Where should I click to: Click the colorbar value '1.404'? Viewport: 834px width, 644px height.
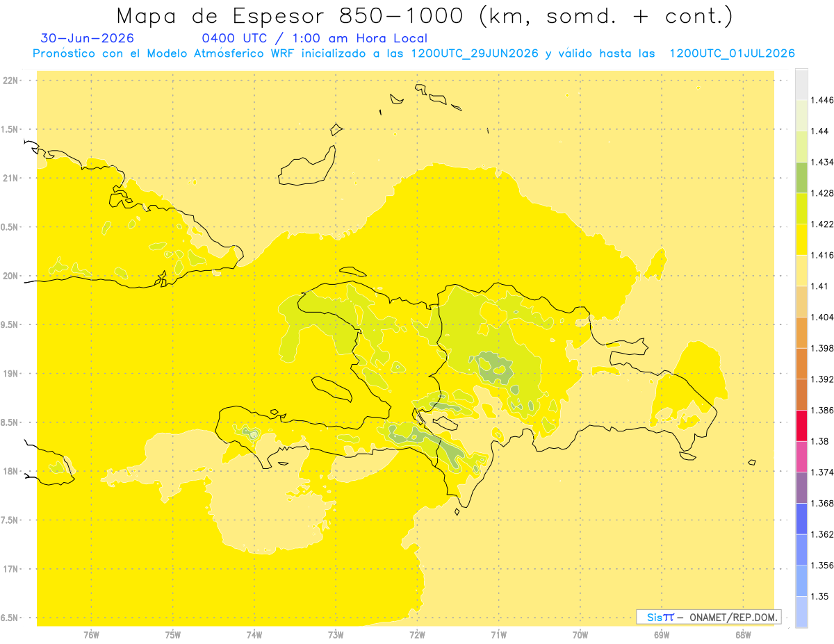tap(822, 317)
